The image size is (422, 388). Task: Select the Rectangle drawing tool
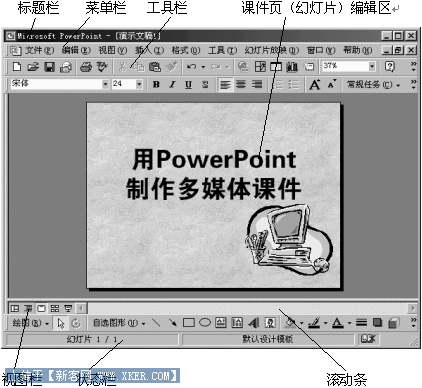189,323
